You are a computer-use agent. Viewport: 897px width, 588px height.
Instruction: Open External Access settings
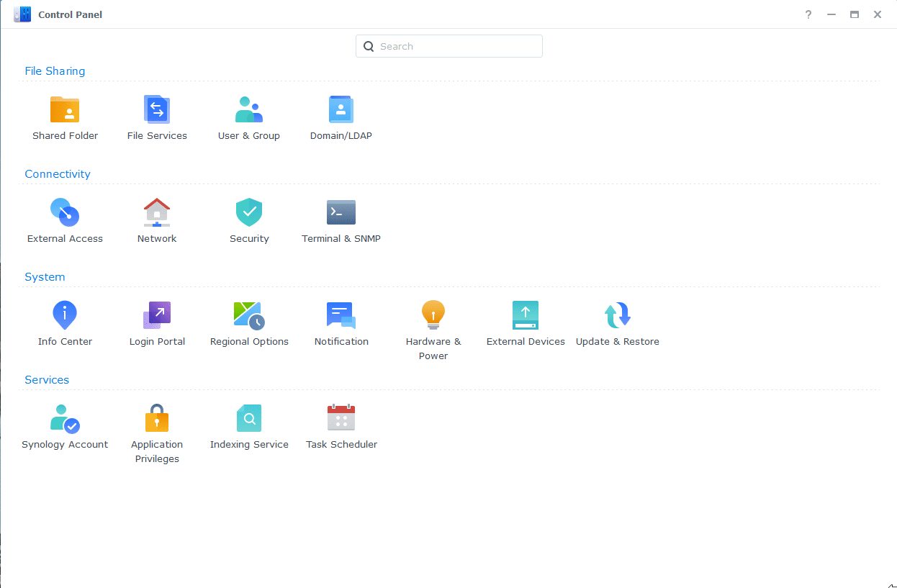pos(65,213)
